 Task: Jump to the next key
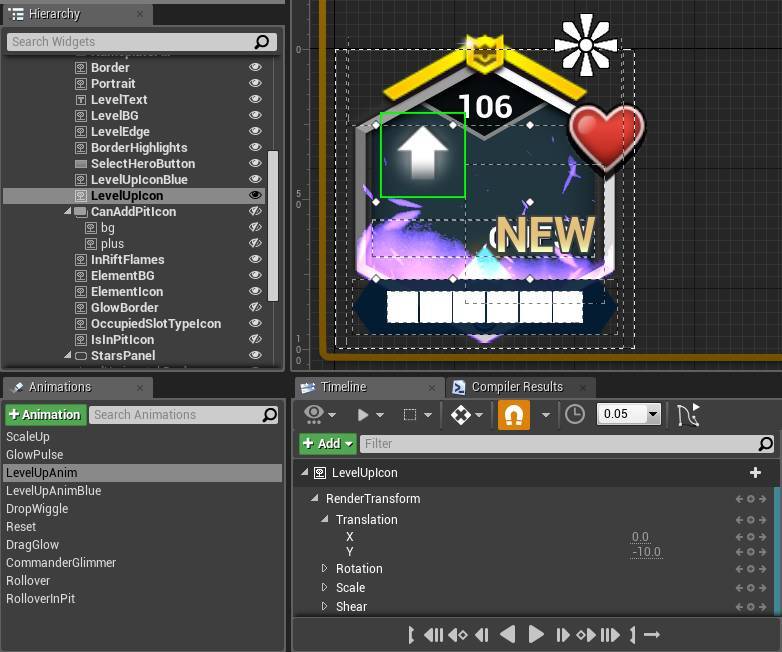coord(586,635)
